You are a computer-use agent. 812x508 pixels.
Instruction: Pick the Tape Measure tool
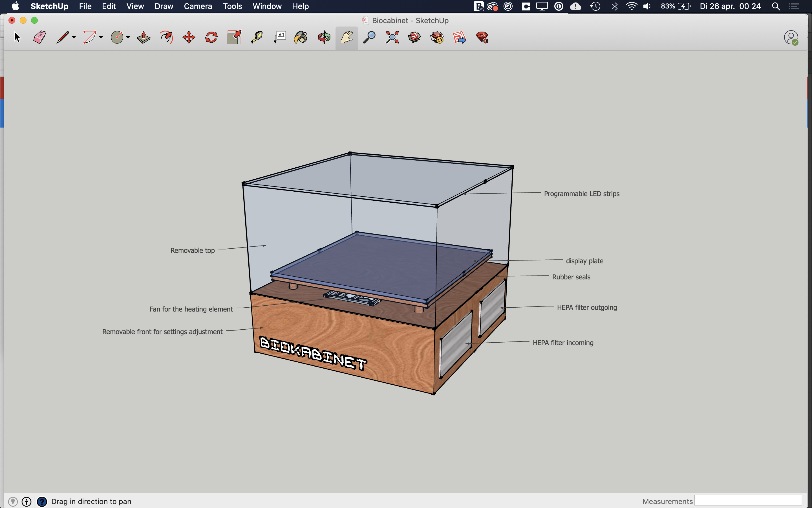(257, 37)
